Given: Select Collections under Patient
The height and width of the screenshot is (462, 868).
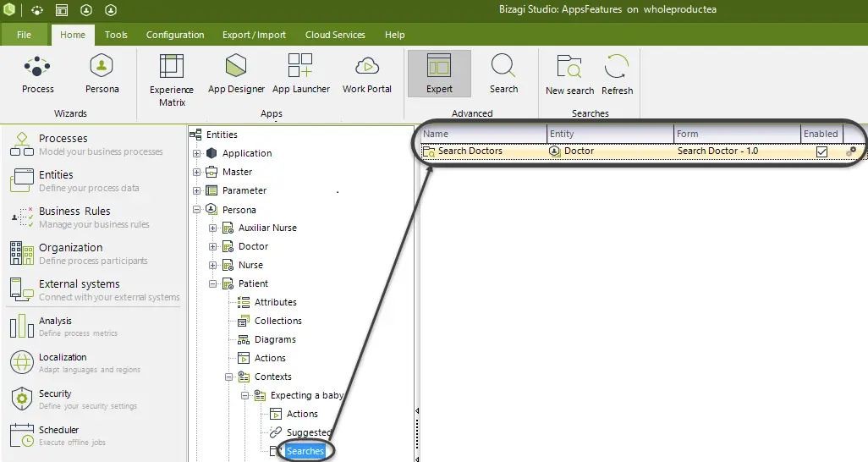Looking at the screenshot, I should tap(277, 321).
